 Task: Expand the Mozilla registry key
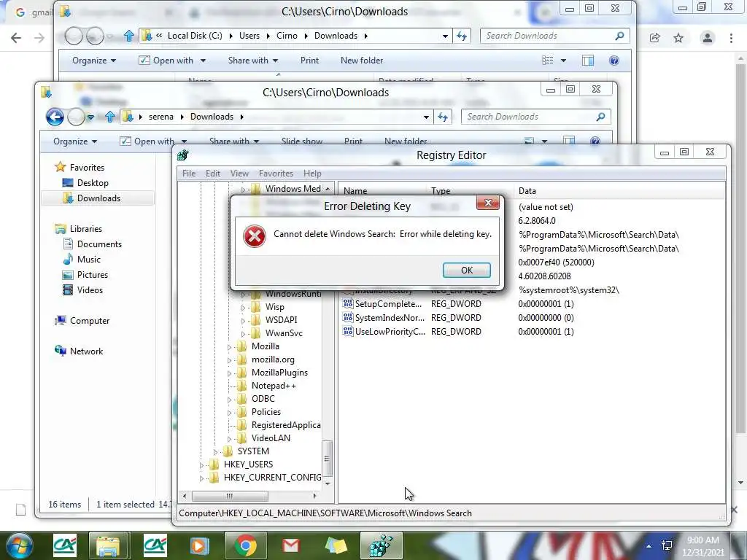(x=229, y=347)
